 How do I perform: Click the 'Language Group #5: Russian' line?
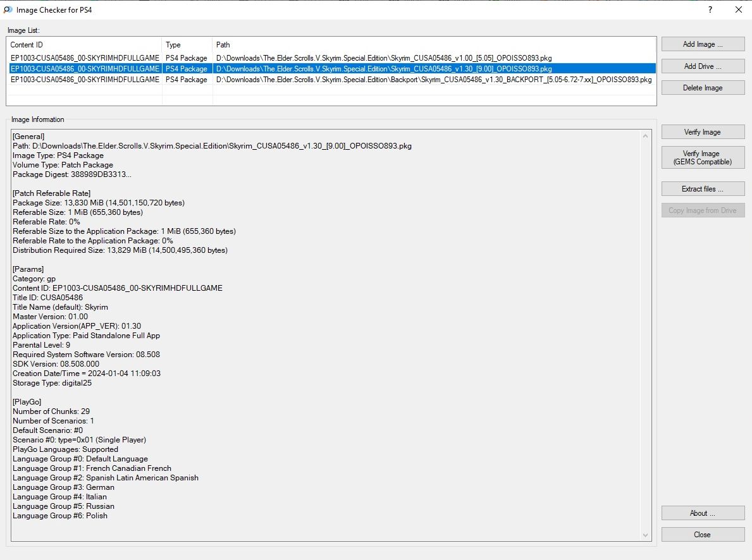(64, 506)
